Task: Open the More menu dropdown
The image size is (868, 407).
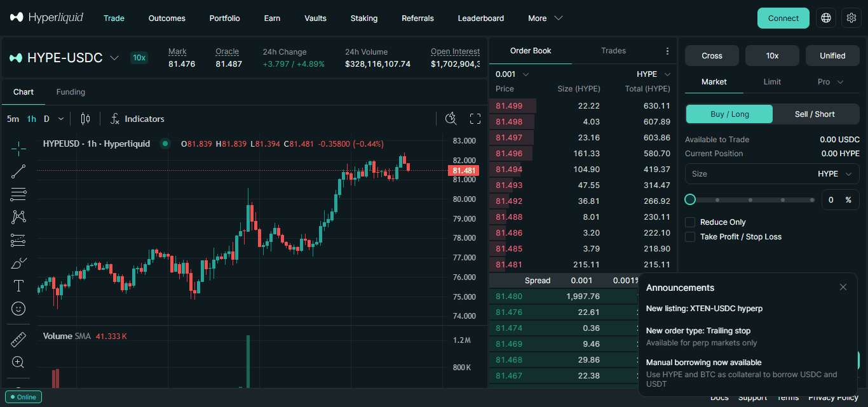Action: tap(545, 18)
